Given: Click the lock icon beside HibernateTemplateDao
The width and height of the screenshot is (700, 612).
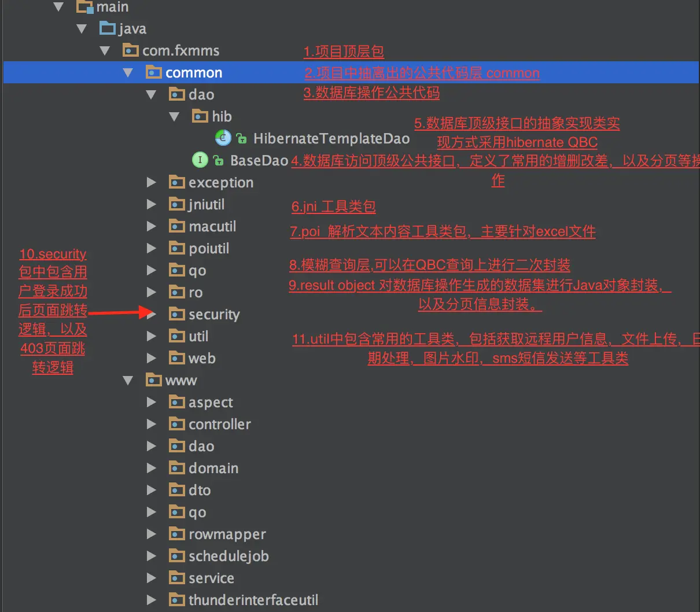Looking at the screenshot, I should click(x=241, y=138).
